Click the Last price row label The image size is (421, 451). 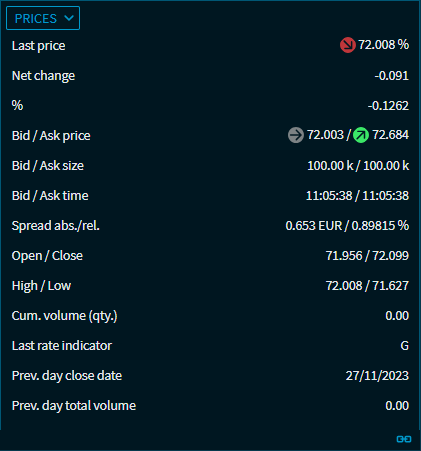pyautogui.click(x=38, y=46)
